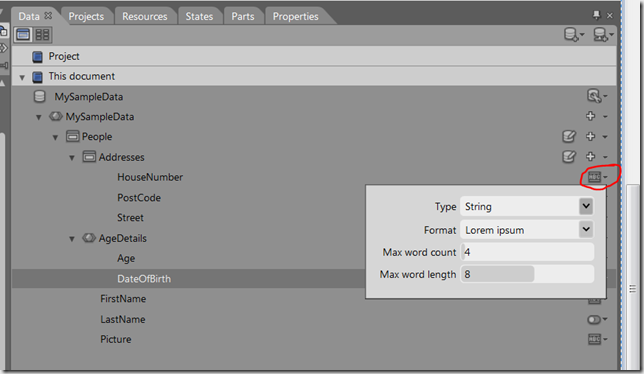Edit sample values for People
The image size is (644, 374).
coord(569,136)
